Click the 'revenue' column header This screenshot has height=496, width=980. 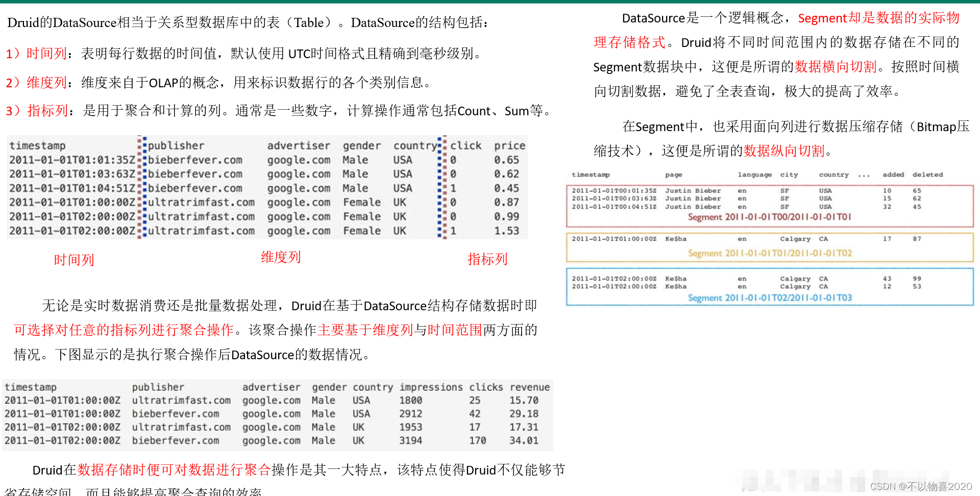tap(530, 387)
